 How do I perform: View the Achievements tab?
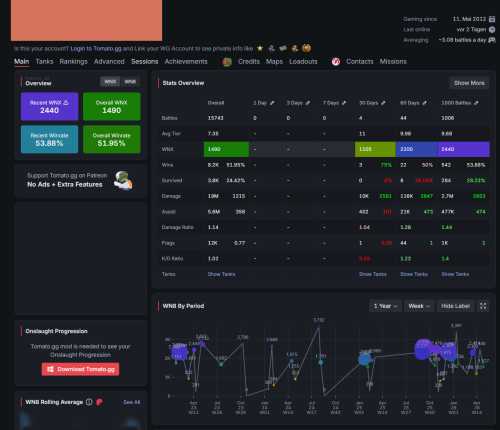tap(186, 62)
